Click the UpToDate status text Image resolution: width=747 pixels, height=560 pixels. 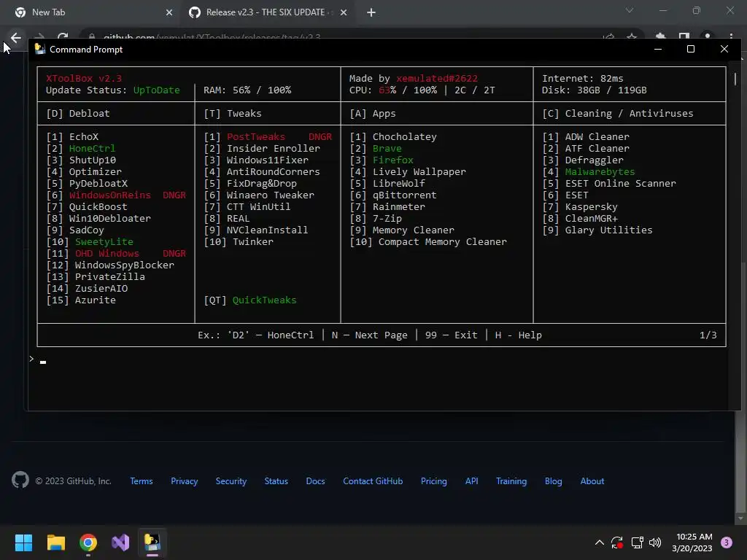pos(156,90)
